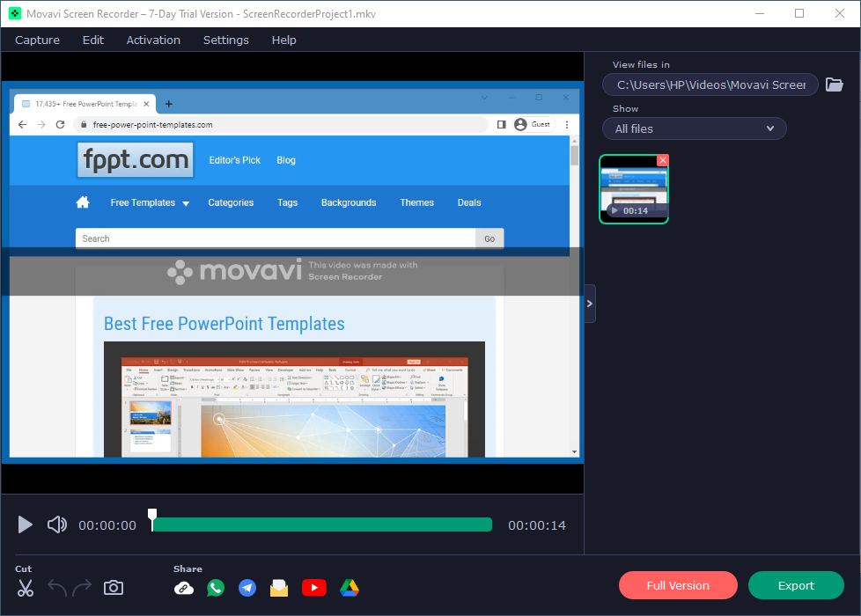Click the 'View files in' path field

(710, 84)
